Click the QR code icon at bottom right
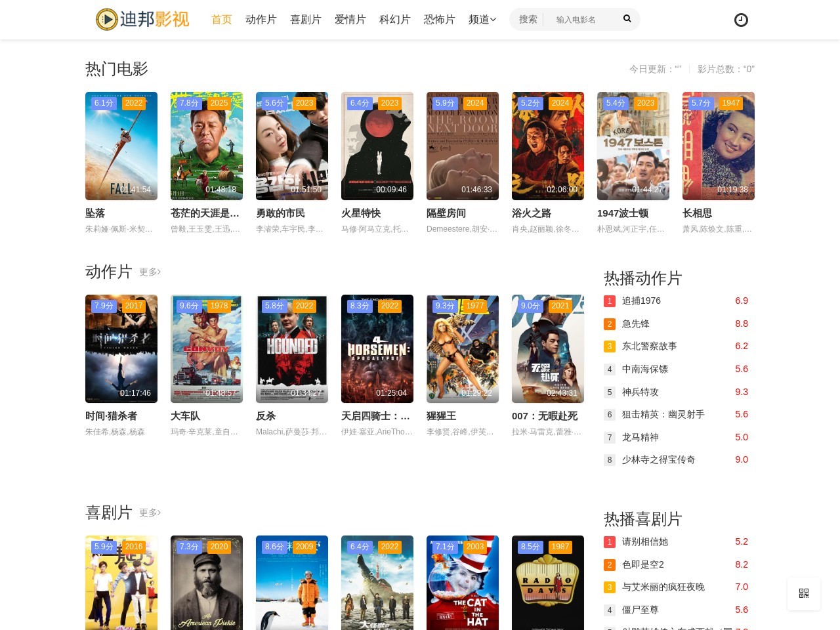Image resolution: width=840 pixels, height=630 pixels. click(803, 593)
